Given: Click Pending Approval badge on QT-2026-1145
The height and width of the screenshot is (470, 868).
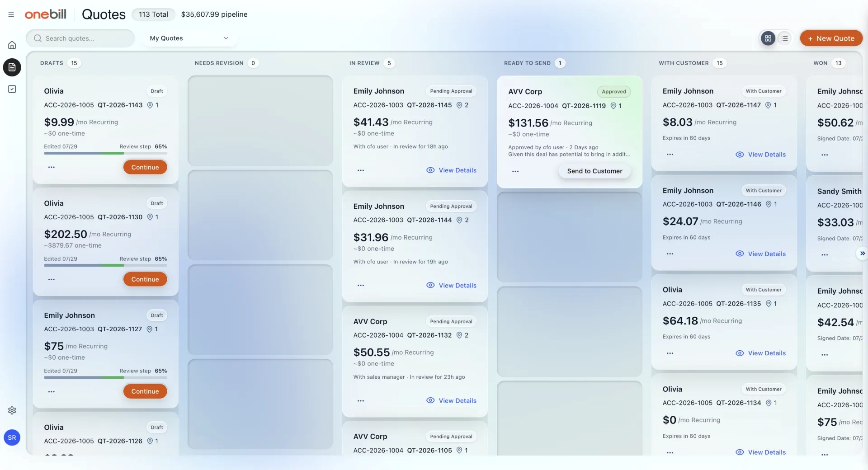Looking at the screenshot, I should coord(451,91).
